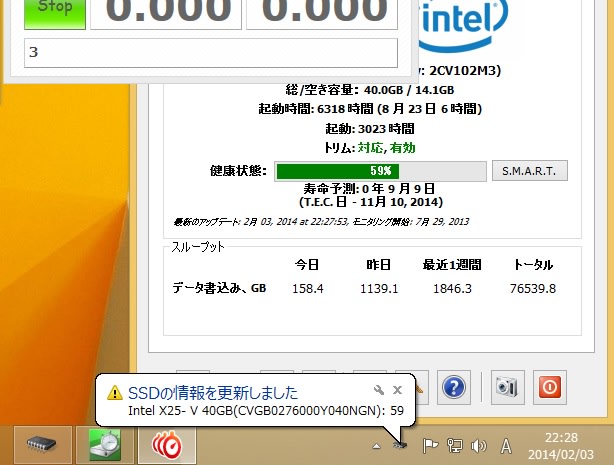614x465 pixels.
Task: Click today's written value 158.4
Action: coord(308,289)
